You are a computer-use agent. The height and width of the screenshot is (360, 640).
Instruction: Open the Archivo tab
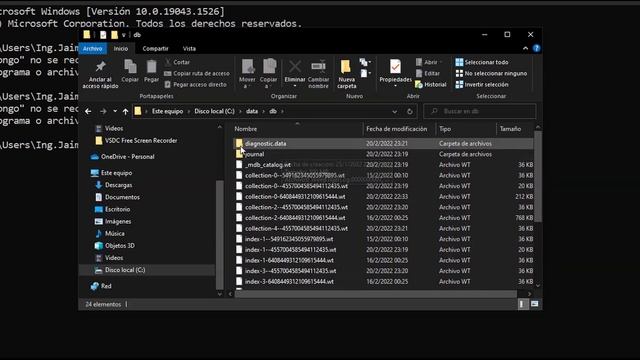[x=93, y=48]
